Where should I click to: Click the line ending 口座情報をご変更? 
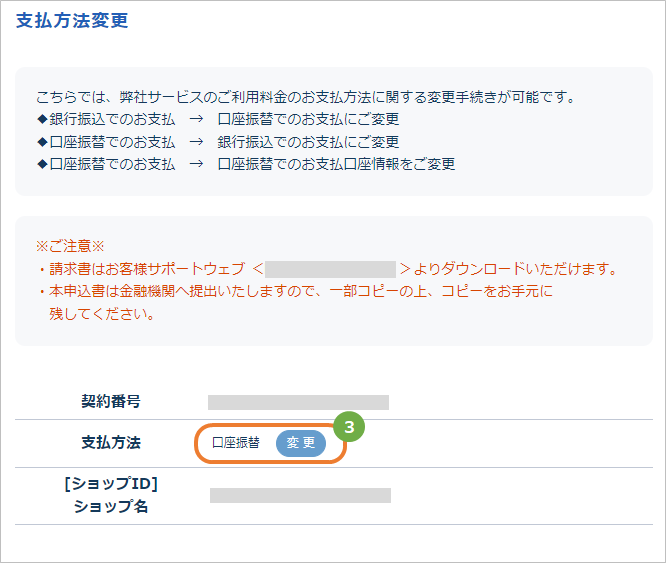(x=246, y=164)
